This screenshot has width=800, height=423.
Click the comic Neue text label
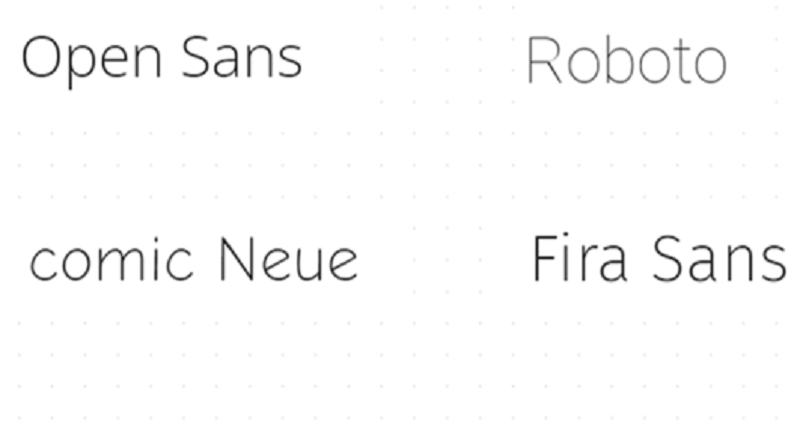[x=194, y=259]
